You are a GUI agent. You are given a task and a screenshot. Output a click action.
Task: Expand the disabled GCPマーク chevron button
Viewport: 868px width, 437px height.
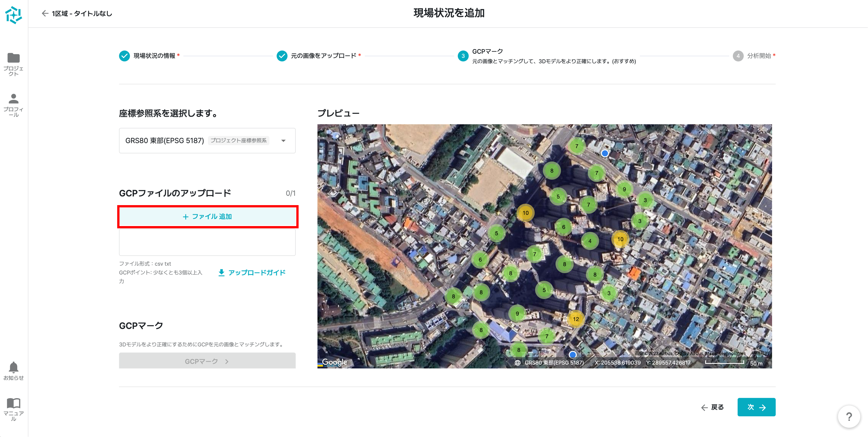(226, 361)
